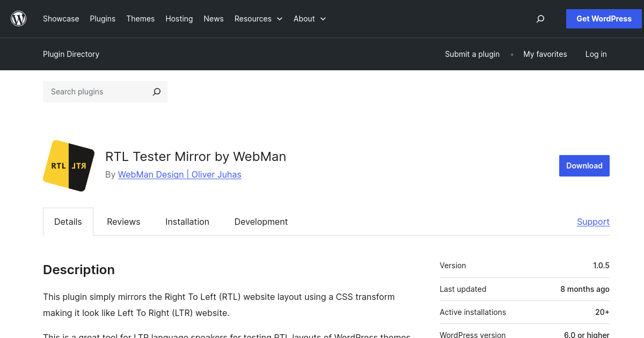The image size is (644, 338).
Task: Open the WebMan Design | Oliver Juhas author link
Action: click(x=180, y=174)
